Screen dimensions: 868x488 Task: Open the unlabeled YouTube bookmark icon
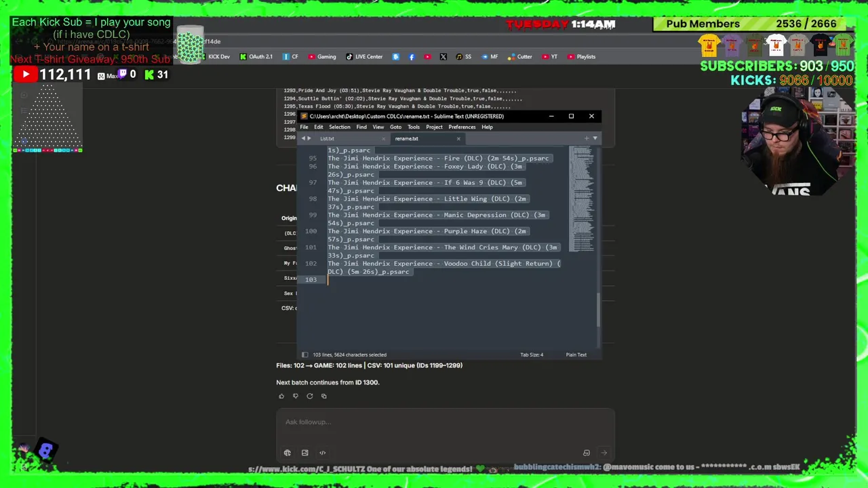pyautogui.click(x=427, y=57)
